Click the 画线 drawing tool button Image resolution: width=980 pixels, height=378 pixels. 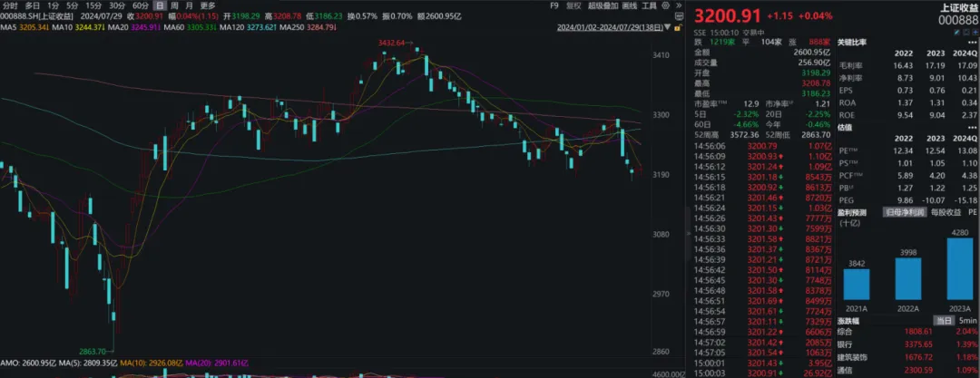pyautogui.click(x=630, y=5)
